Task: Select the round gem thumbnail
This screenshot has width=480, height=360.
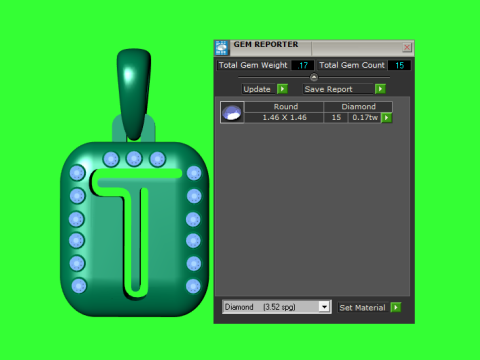Action: (x=232, y=112)
